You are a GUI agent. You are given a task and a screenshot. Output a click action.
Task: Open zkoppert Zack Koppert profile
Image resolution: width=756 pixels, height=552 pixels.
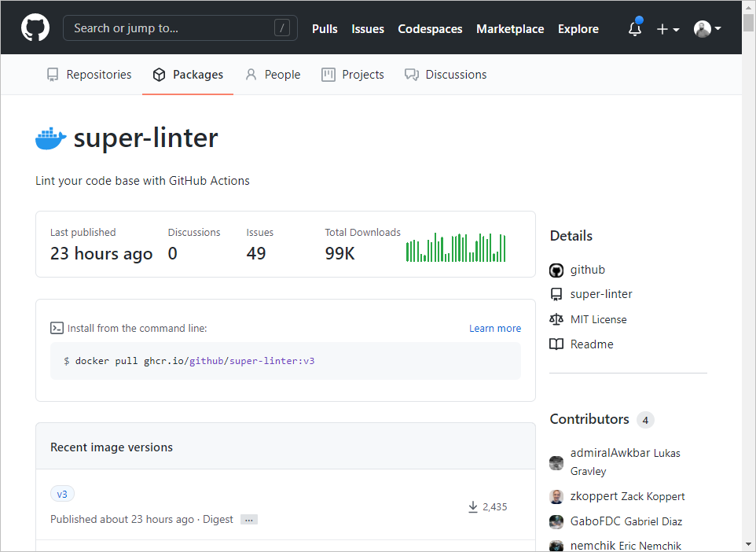(x=627, y=496)
